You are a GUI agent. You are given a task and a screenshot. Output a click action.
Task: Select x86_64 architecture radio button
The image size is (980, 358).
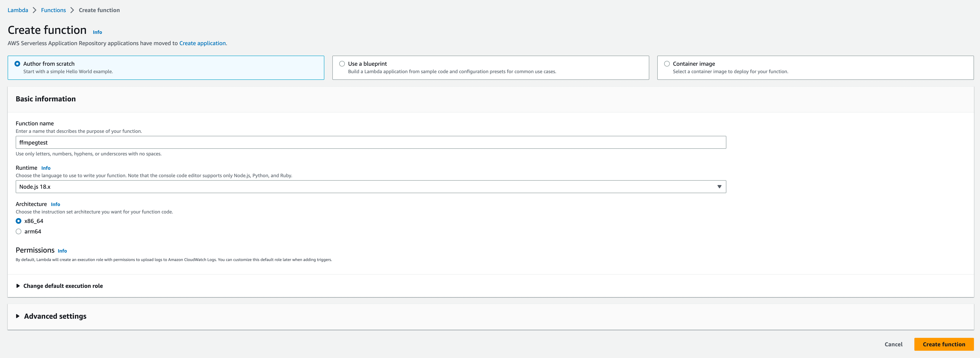[x=19, y=221]
